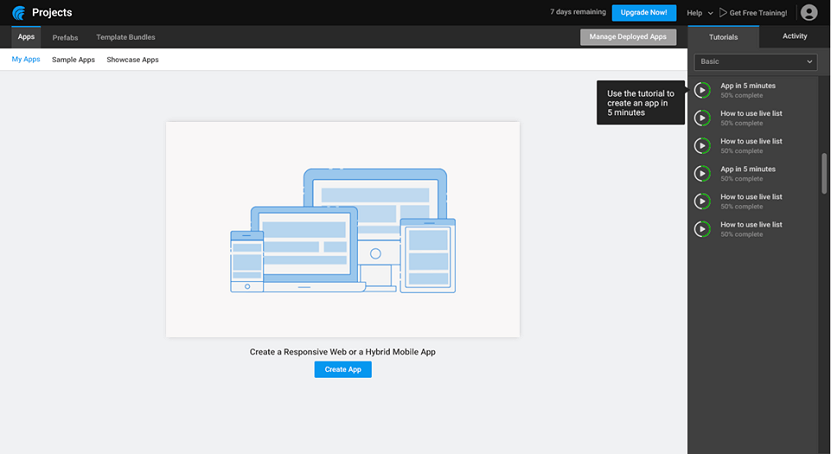The height and width of the screenshot is (454, 831).
Task: Click the tutorials panel scrollbar
Action: click(x=824, y=173)
